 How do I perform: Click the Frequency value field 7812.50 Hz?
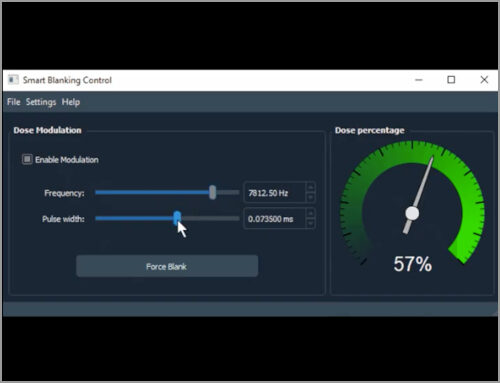click(x=275, y=193)
